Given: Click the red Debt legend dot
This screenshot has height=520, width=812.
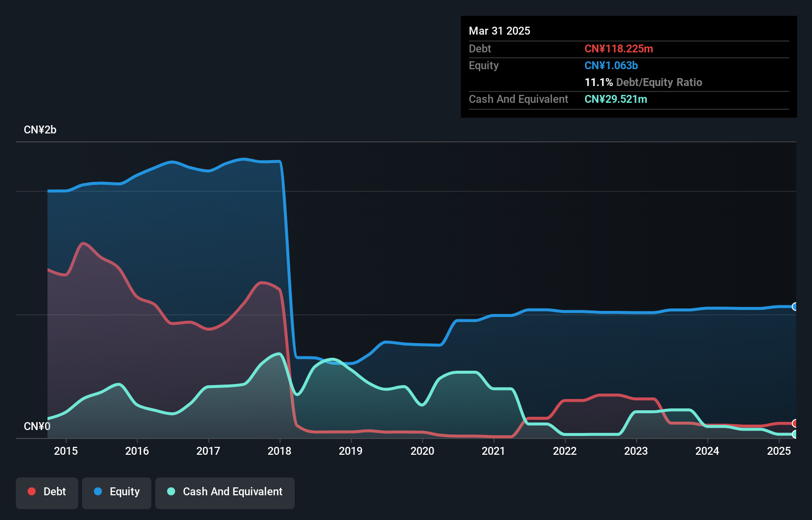Looking at the screenshot, I should pyautogui.click(x=32, y=491).
